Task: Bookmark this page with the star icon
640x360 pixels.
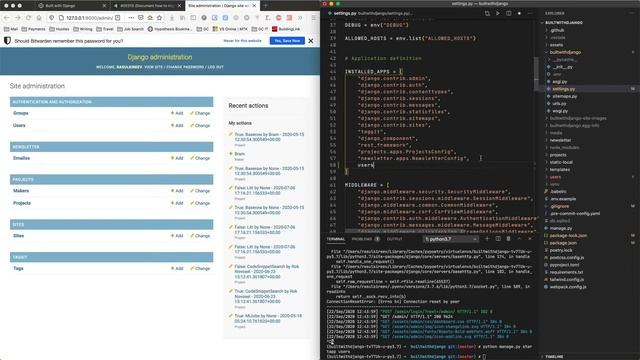Action: click(160, 18)
